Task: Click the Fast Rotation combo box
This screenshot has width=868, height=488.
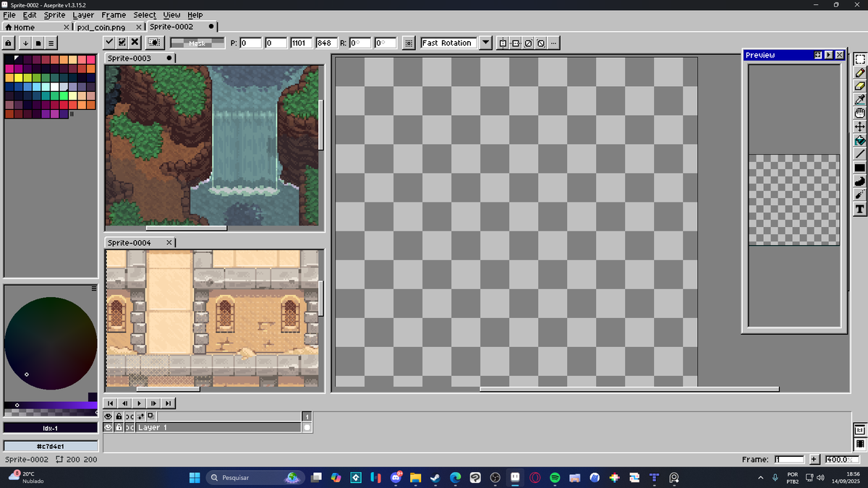Action: tap(449, 43)
